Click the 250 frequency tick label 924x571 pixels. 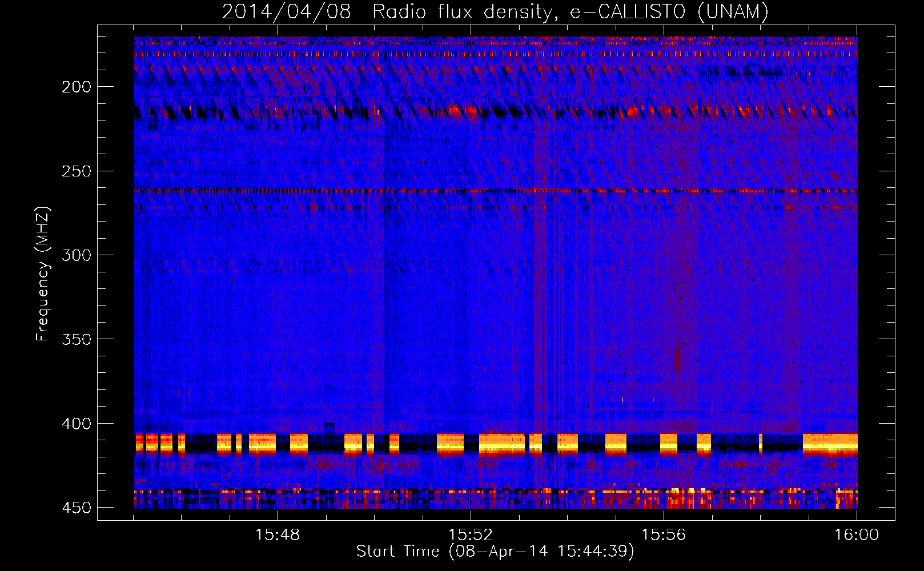[x=77, y=171]
